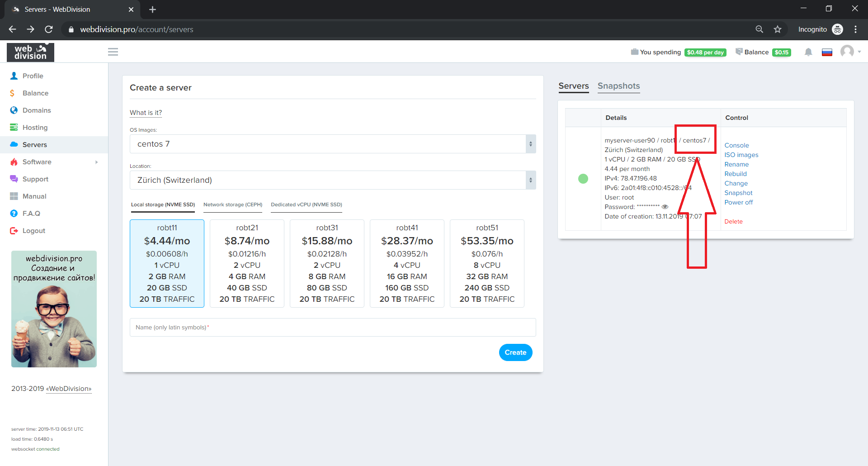
Task: Select the Network storage (CEPH) tab
Action: (233, 204)
